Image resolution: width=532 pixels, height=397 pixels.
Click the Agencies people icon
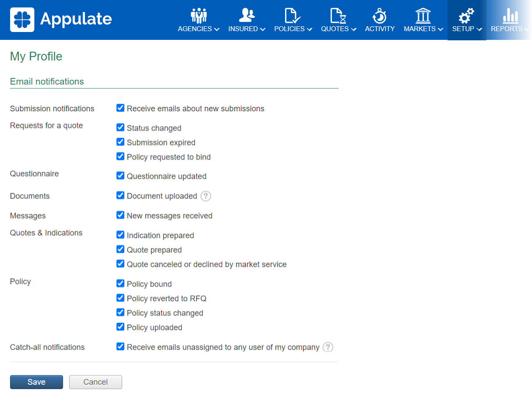(198, 15)
